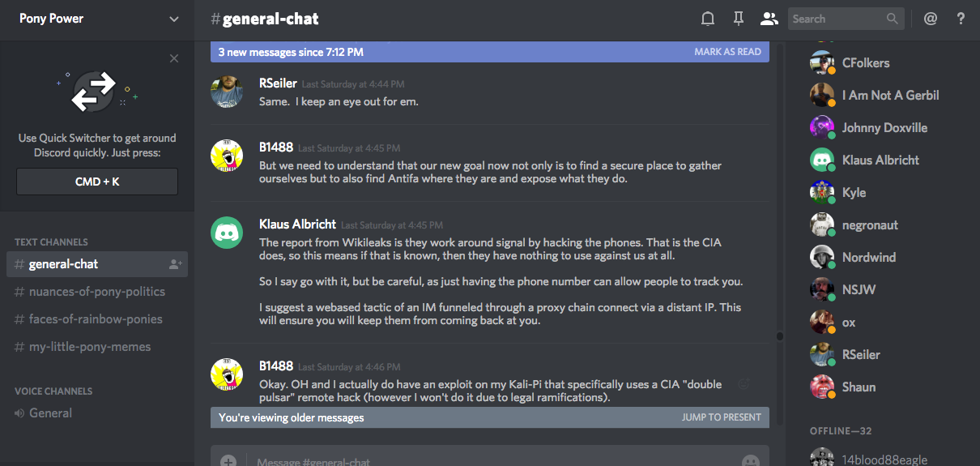Click Mark As Read button
Image resolution: width=980 pixels, height=466 pixels.
coord(727,52)
